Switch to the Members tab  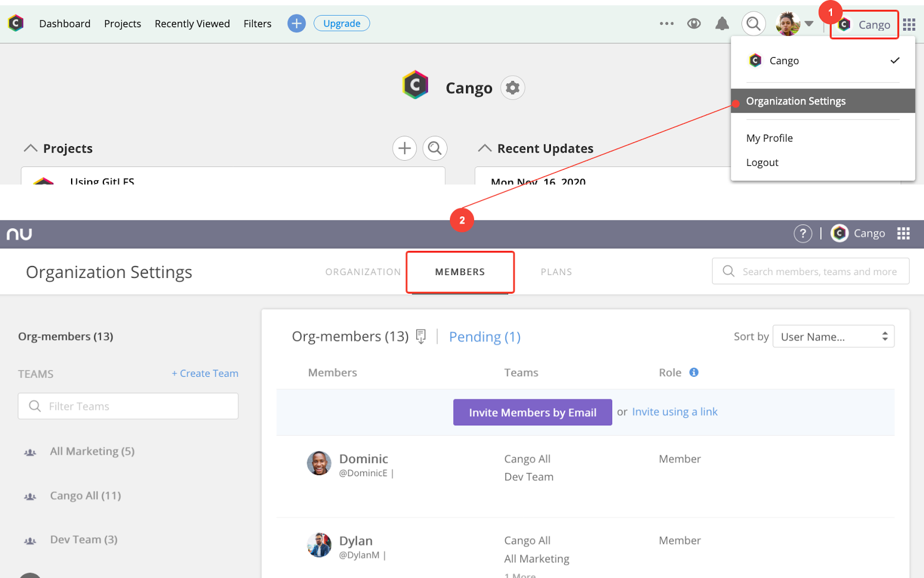(460, 272)
